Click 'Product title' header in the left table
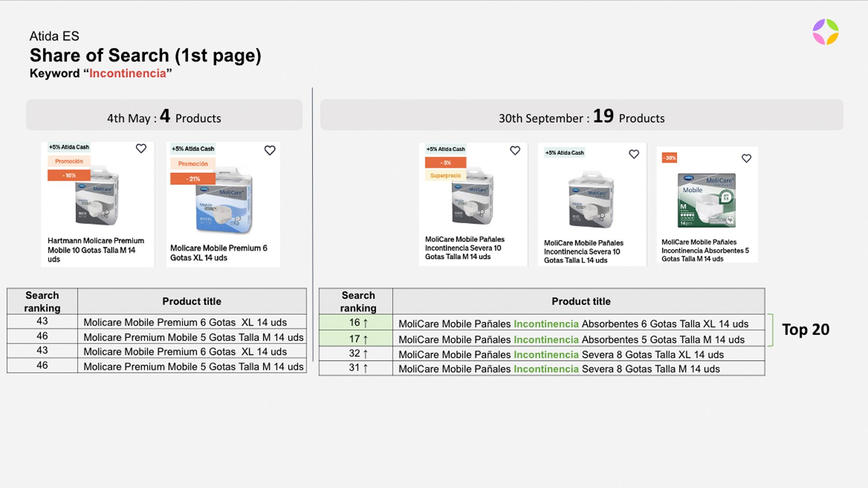The image size is (868, 488). point(192,301)
